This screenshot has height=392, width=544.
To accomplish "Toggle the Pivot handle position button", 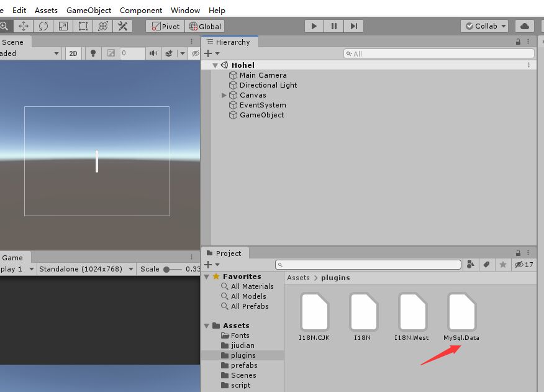I will 165,26.
